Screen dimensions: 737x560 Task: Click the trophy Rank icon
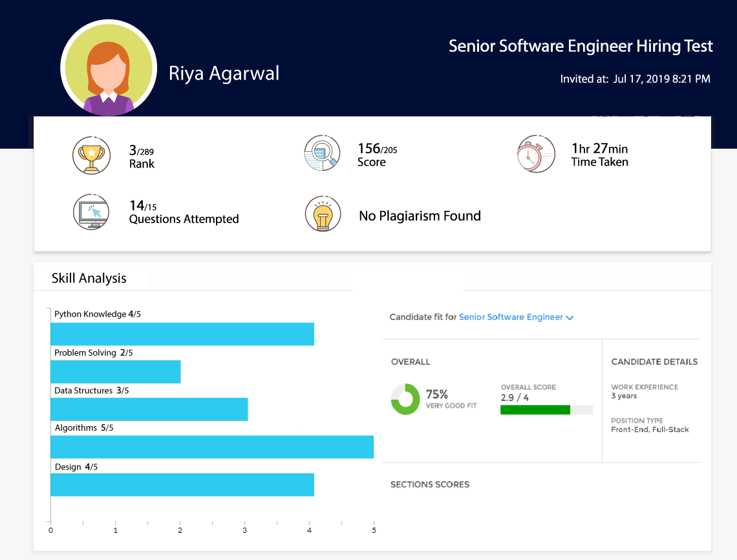[x=91, y=155]
